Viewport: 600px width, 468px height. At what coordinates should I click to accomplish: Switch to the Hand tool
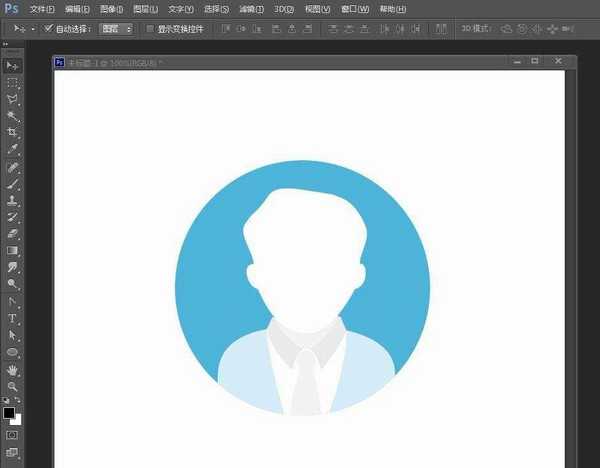coord(13,369)
